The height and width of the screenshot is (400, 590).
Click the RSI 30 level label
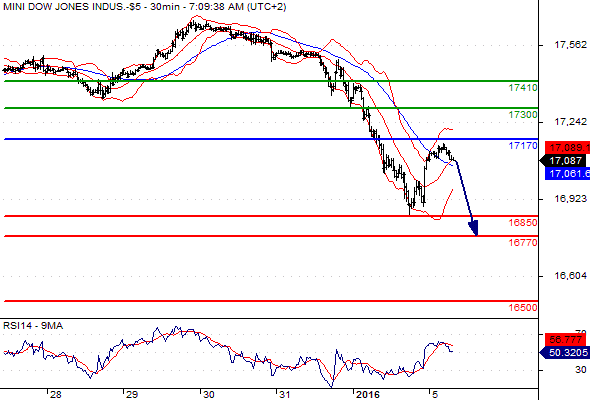coord(581,370)
